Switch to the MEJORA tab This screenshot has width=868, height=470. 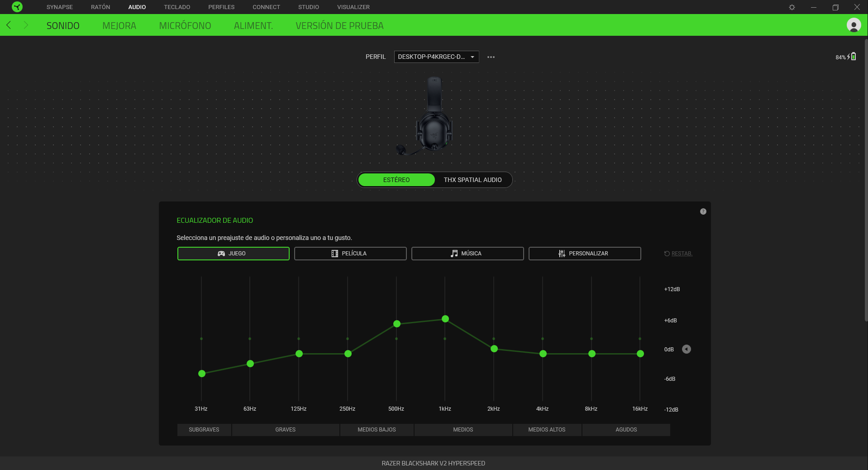119,26
